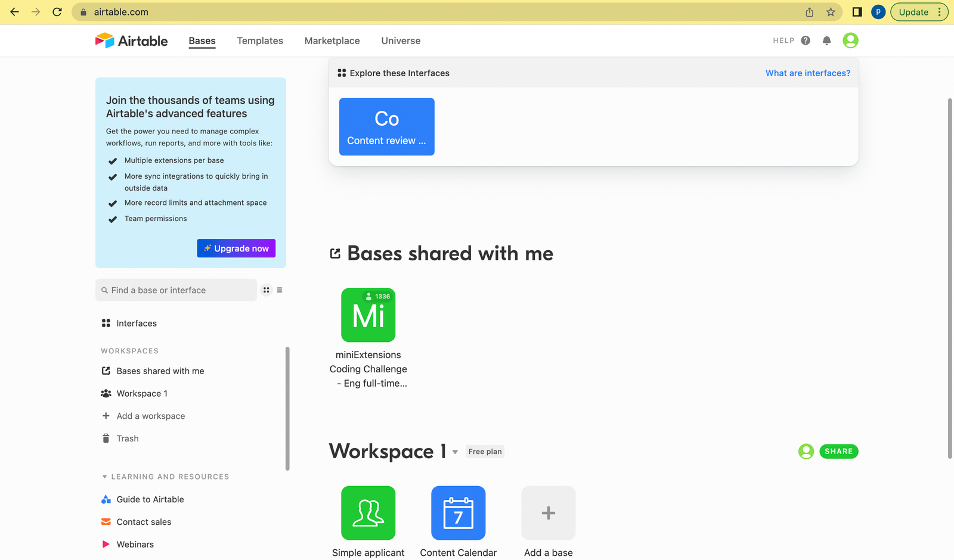954x560 pixels.
Task: Bookmark the page with the star icon
Action: click(x=831, y=12)
